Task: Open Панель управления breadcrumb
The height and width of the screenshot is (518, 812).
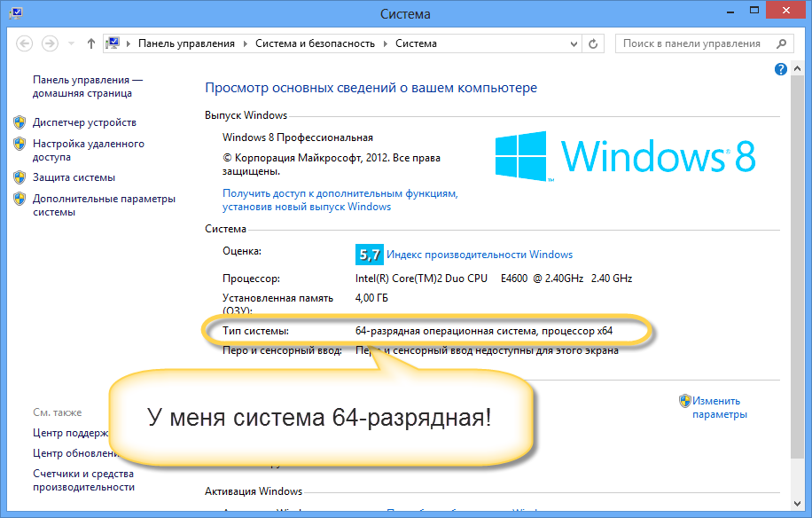Action: point(186,43)
